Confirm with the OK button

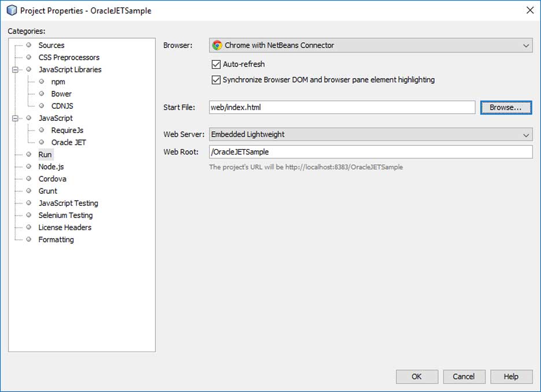(417, 376)
